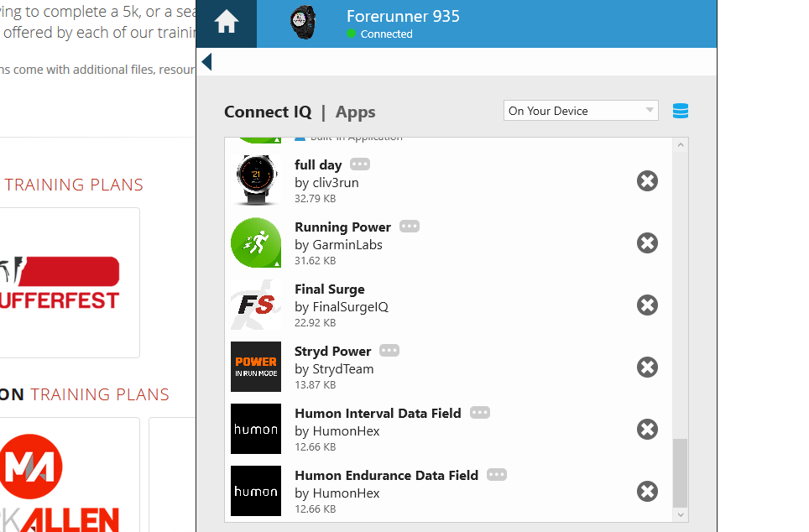Click author by StrydTeam

(x=334, y=369)
